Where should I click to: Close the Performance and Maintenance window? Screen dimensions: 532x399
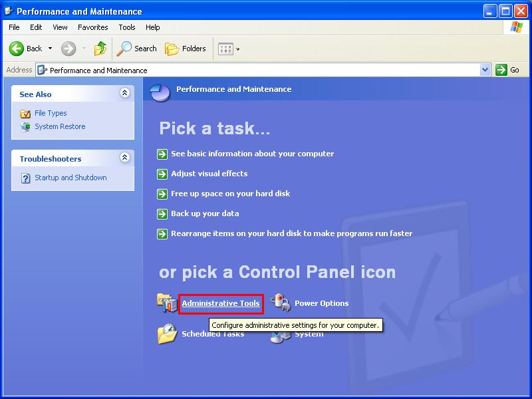[521, 11]
